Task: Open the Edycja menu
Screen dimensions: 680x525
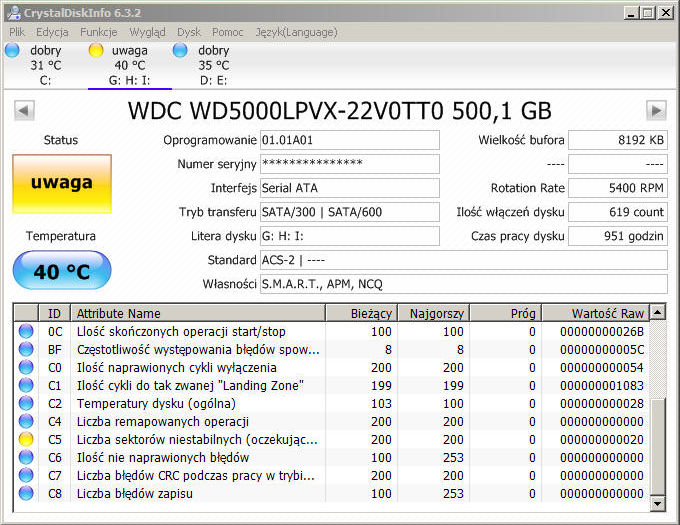Action: click(x=52, y=32)
